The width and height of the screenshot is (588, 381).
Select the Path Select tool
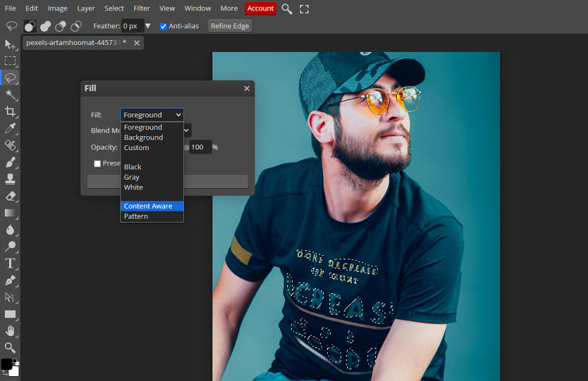pos(10,297)
